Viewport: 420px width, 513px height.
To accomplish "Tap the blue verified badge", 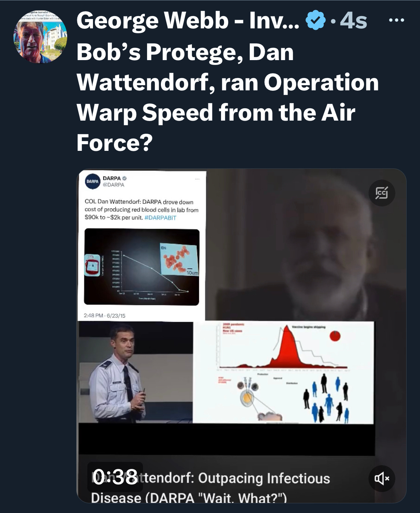I will (x=315, y=20).
